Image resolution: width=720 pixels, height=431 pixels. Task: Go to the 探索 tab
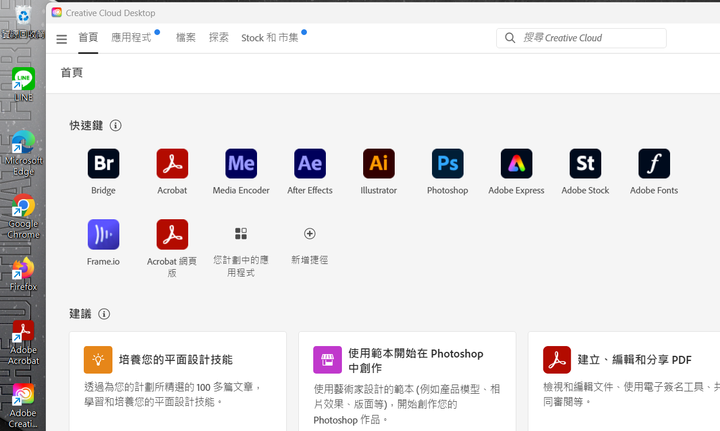[x=219, y=38]
